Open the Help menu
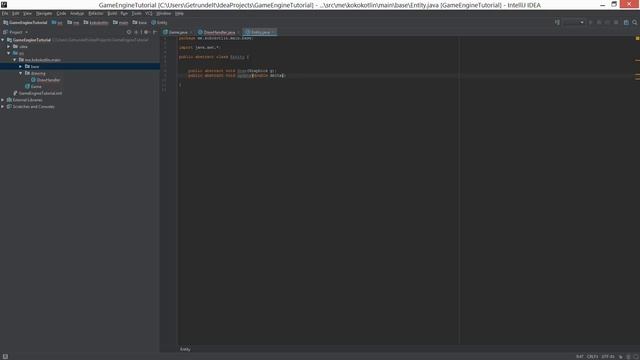 click(179, 13)
